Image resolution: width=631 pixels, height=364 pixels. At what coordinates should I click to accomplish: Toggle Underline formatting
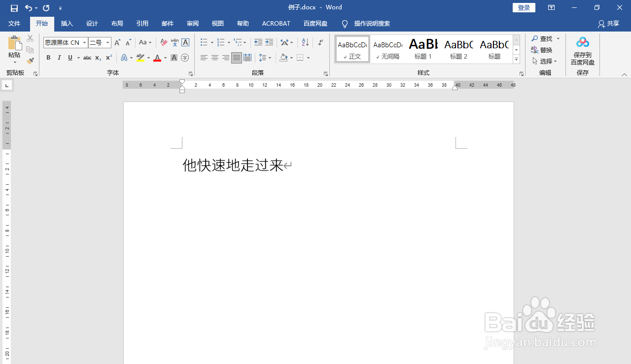(70, 58)
